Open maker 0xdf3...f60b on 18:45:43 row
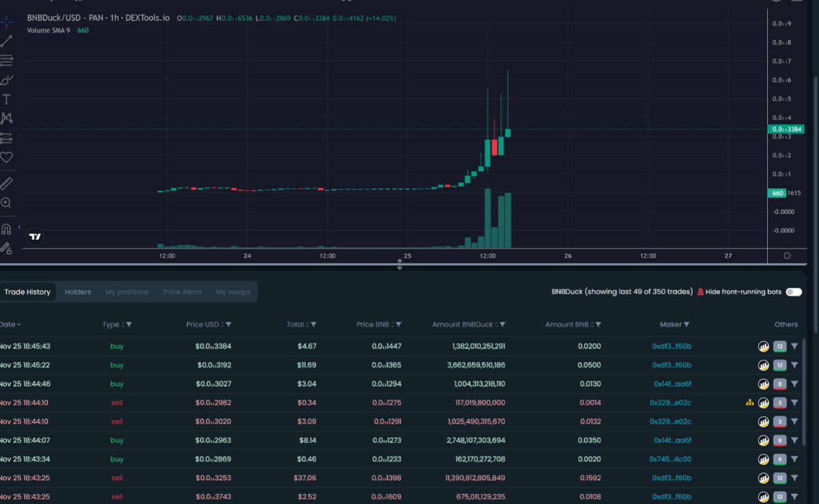 click(672, 346)
